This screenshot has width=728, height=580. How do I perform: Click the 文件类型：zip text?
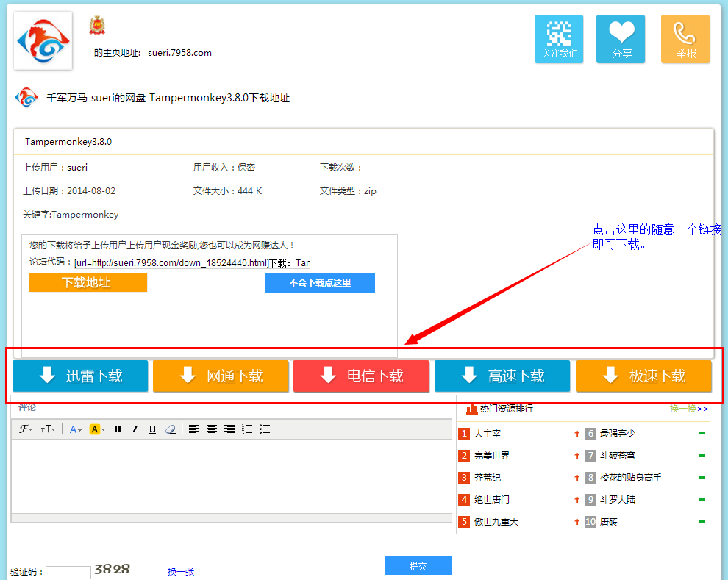coord(348,191)
